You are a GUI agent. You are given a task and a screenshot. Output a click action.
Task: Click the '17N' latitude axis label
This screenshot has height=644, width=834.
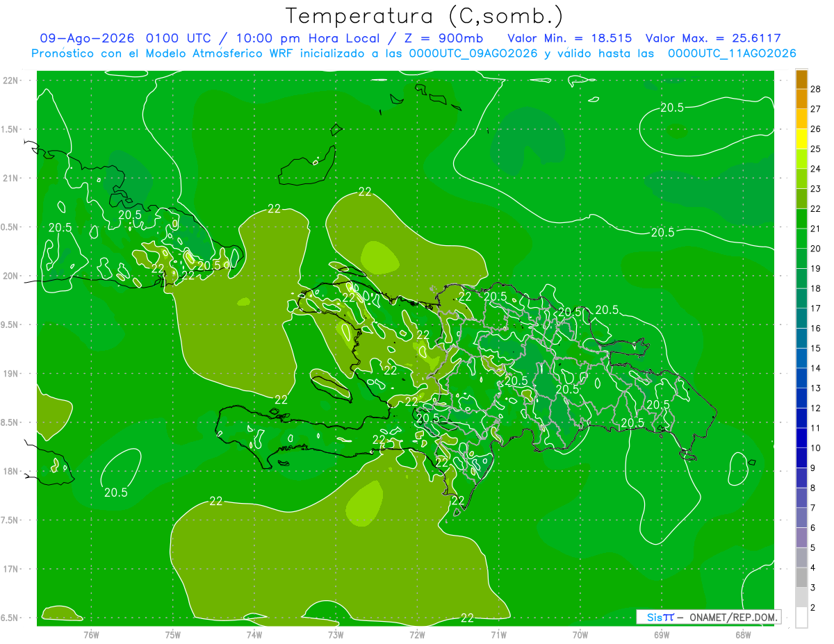[x=11, y=569]
